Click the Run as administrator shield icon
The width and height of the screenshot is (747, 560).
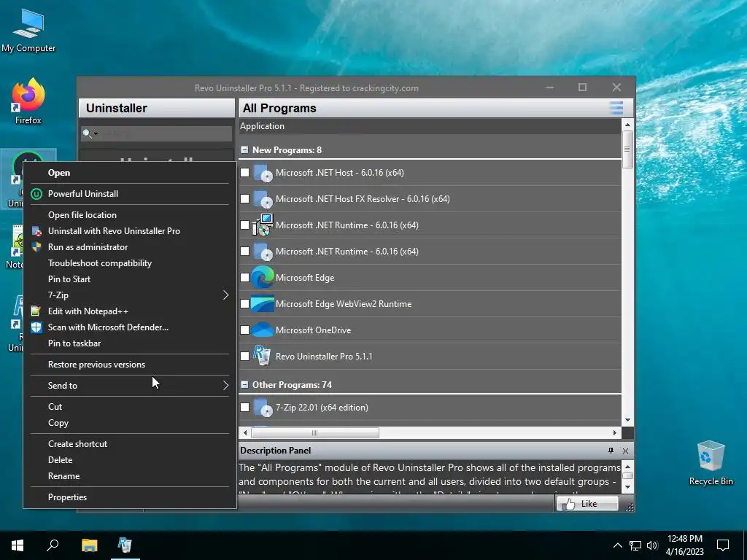point(36,247)
